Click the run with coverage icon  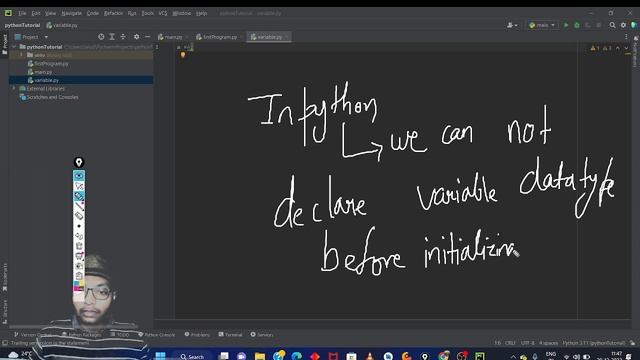(x=588, y=25)
